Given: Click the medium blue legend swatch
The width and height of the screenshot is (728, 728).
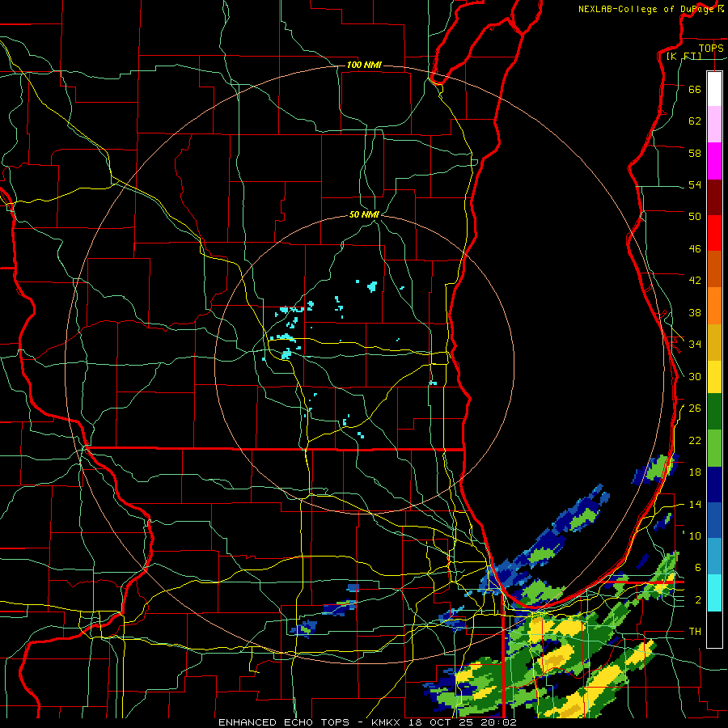Looking at the screenshot, I should click(x=714, y=520).
